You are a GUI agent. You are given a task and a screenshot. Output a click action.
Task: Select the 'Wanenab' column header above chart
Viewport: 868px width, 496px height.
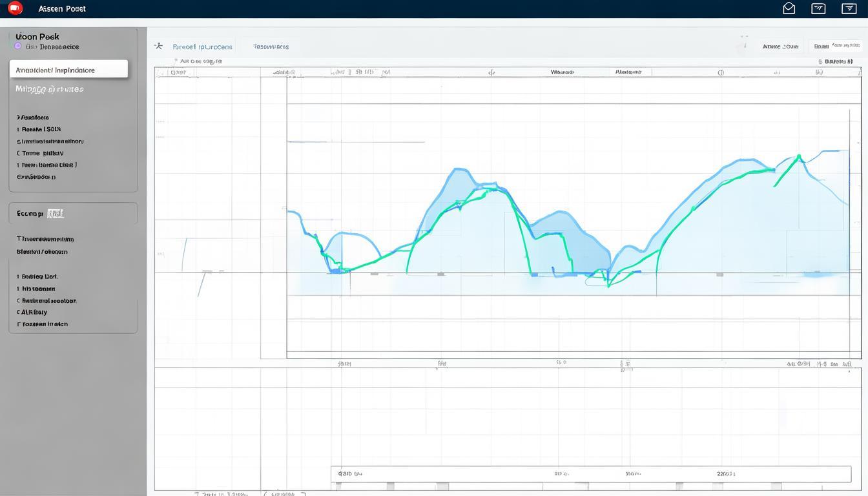(562, 72)
